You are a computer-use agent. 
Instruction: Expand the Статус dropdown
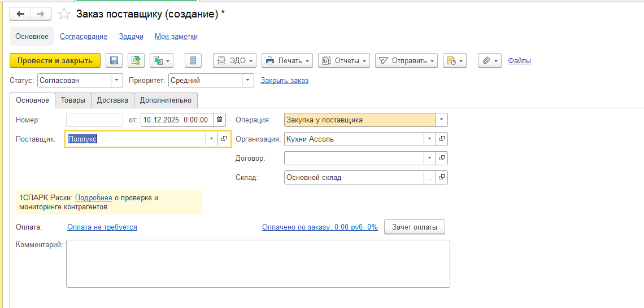click(x=117, y=81)
